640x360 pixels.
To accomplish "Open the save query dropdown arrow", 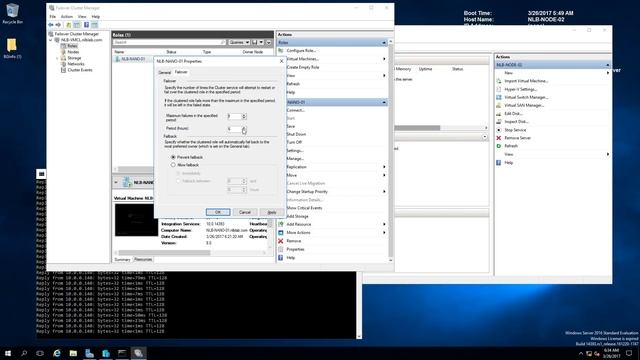I will click(261, 42).
